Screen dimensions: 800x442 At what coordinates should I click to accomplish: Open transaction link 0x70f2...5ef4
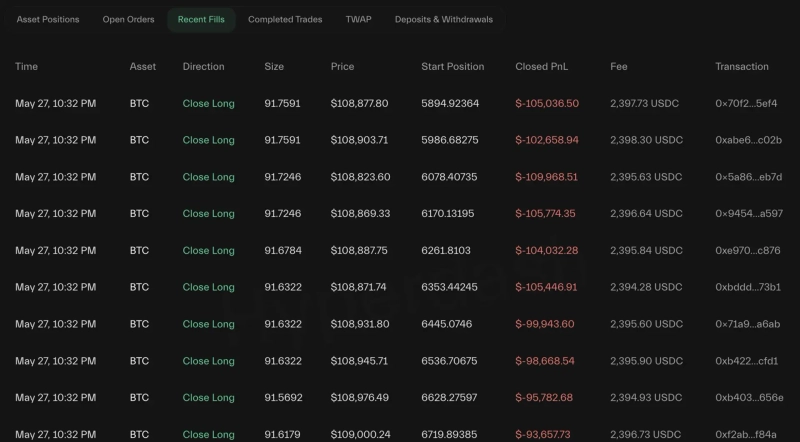(746, 103)
